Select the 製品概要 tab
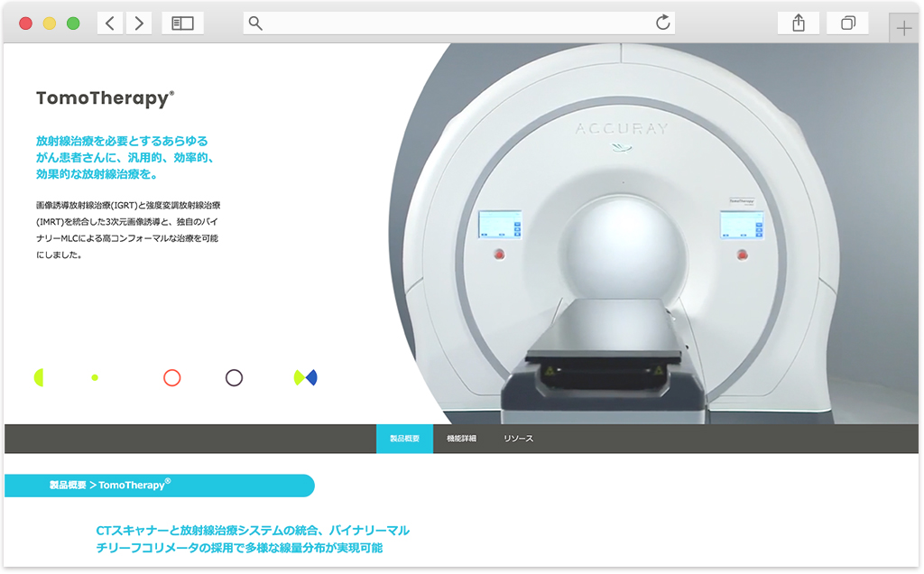Screen dimensions: 924x574 tap(404, 439)
